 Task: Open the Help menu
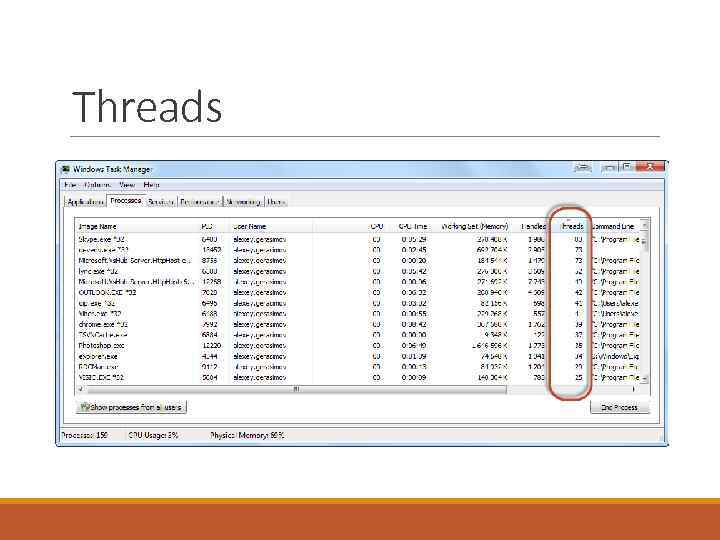[151, 185]
